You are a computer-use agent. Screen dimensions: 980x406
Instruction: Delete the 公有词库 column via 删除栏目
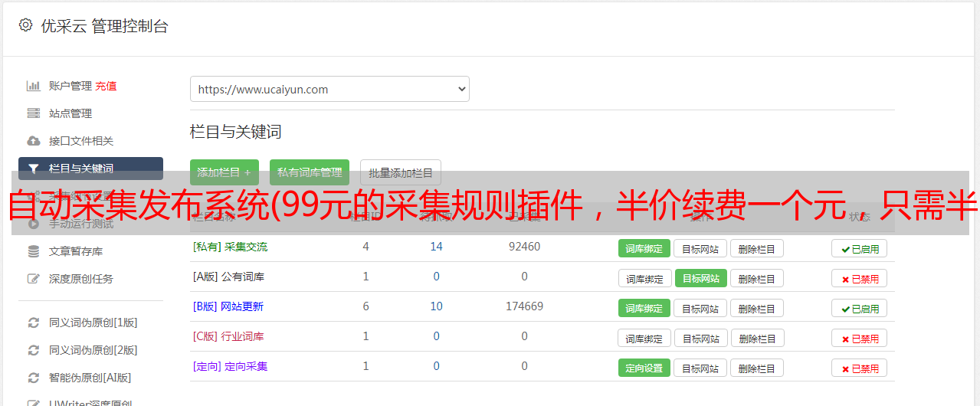tap(757, 278)
